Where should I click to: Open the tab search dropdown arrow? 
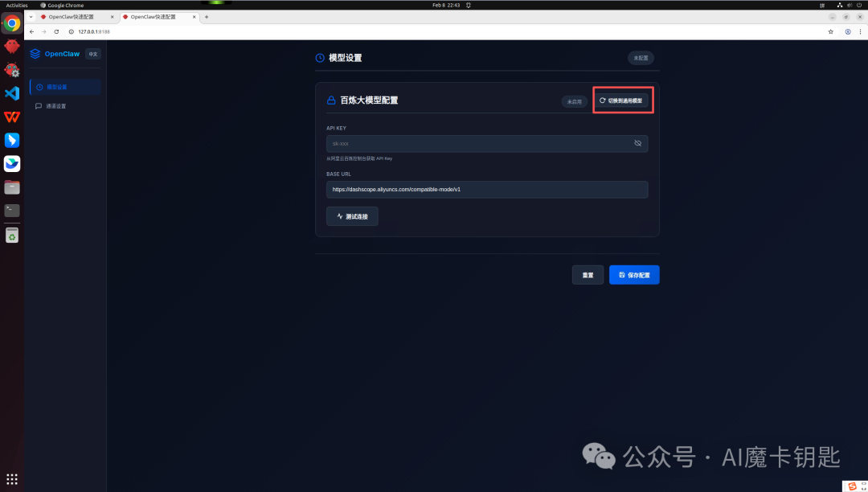point(31,17)
